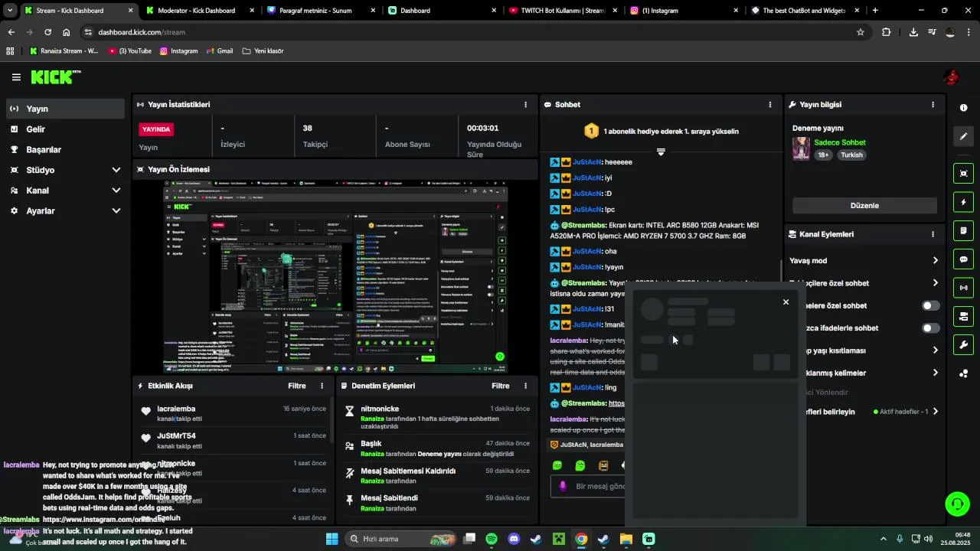The image size is (980, 551).
Task: Open the YouTube bookmark
Action: point(131,51)
